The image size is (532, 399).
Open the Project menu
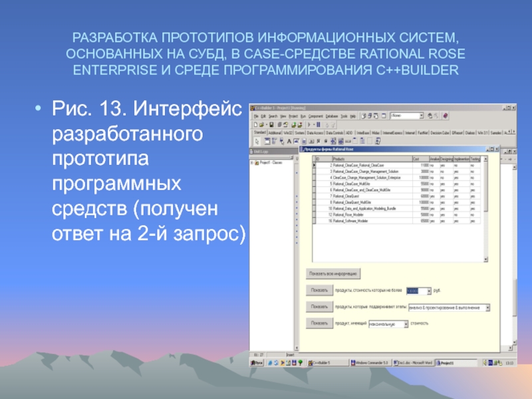click(293, 116)
